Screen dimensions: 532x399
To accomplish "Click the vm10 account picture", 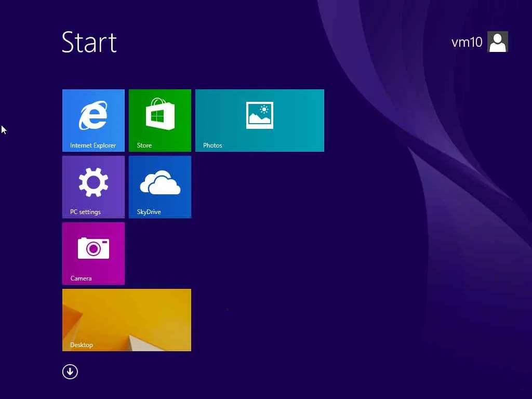I will coord(497,42).
